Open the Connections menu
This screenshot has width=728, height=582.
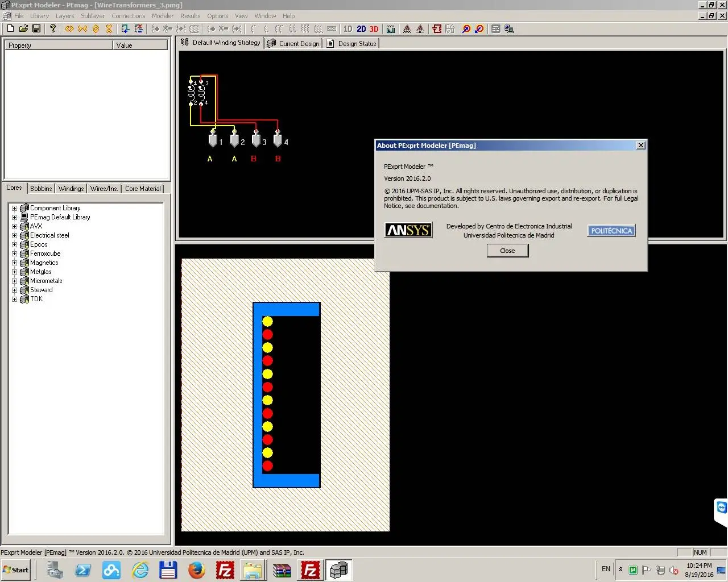(128, 16)
